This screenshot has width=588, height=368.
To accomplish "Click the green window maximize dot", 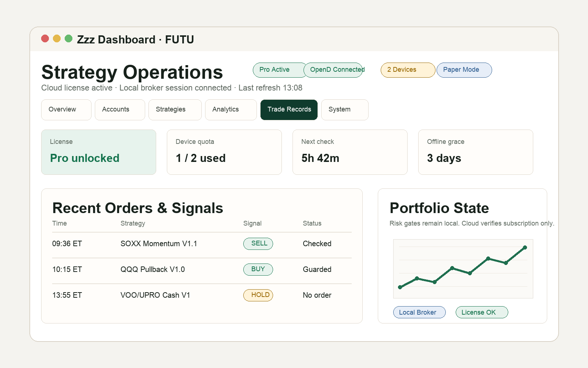I will click(68, 39).
